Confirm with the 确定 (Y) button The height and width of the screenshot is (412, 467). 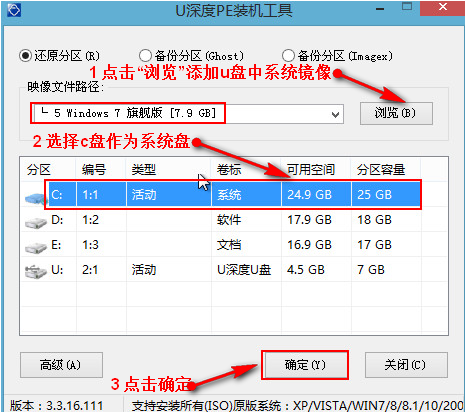pyautogui.click(x=305, y=365)
